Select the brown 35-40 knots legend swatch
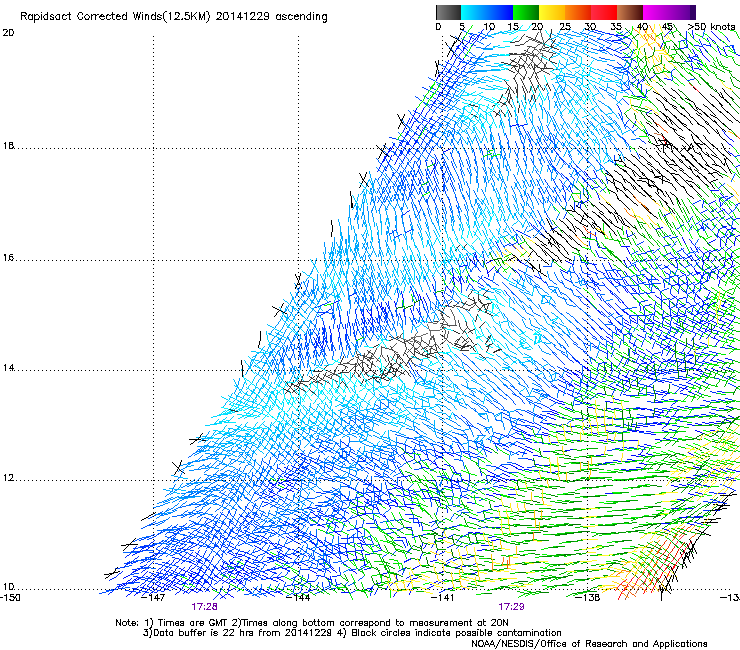Viewport: 740px width, 650px height. (x=630, y=12)
